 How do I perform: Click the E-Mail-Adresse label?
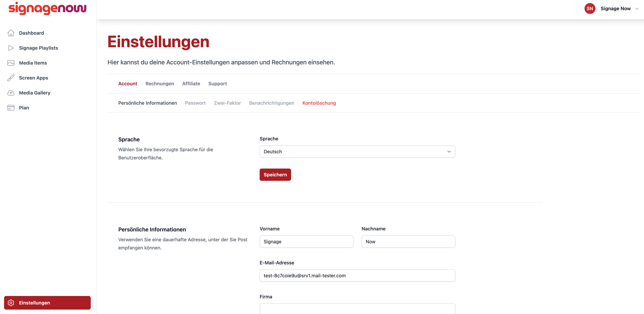pyautogui.click(x=277, y=263)
